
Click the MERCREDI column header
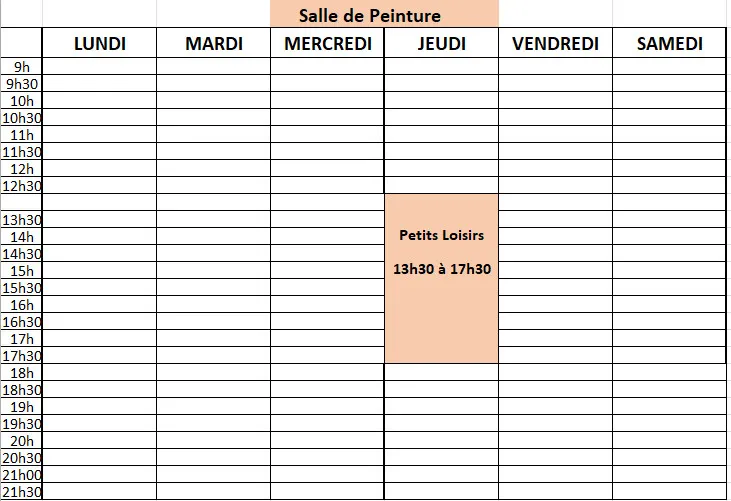tap(327, 43)
